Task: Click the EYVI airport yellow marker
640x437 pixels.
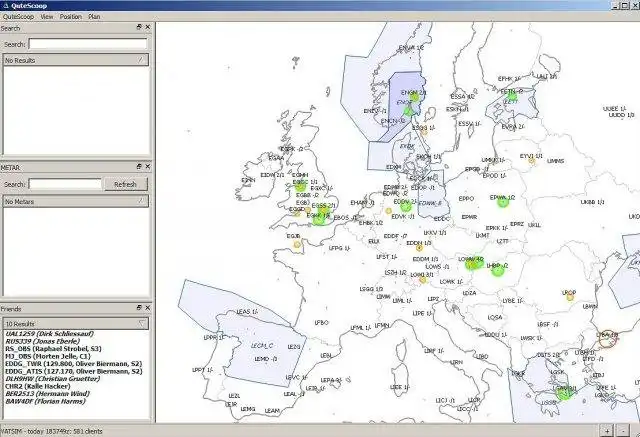Action: (531, 161)
